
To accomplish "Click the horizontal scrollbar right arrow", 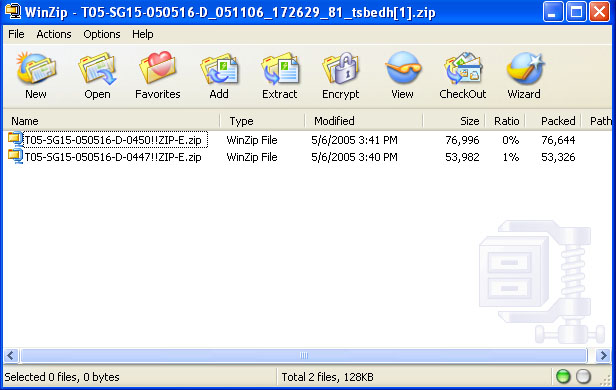I will [x=603, y=356].
